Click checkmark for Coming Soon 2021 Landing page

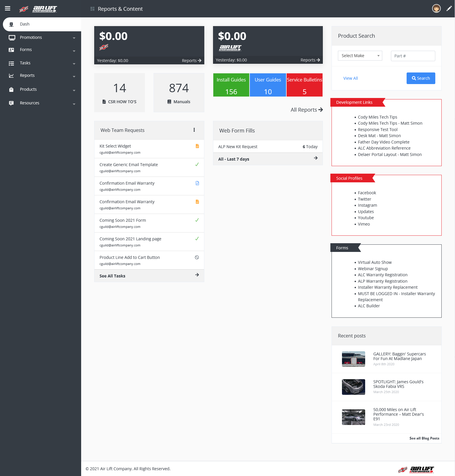pos(197,239)
